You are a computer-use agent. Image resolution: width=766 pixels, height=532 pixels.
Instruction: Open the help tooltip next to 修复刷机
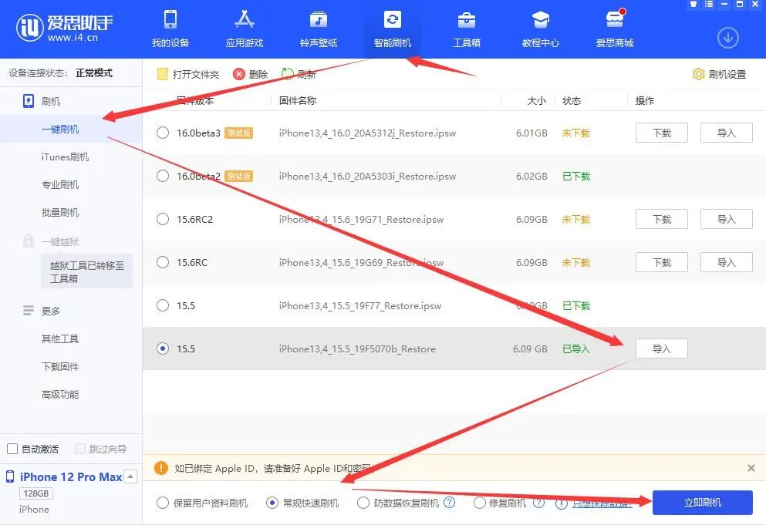[540, 502]
